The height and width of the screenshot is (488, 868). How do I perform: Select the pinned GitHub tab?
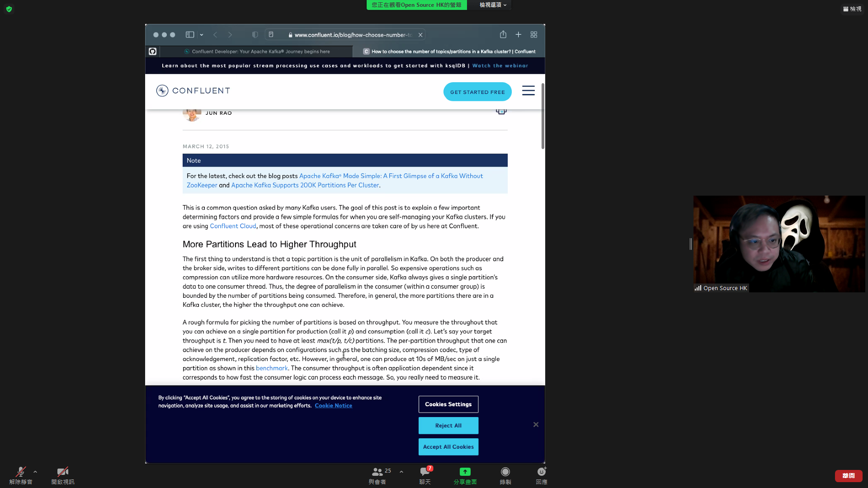coord(153,52)
